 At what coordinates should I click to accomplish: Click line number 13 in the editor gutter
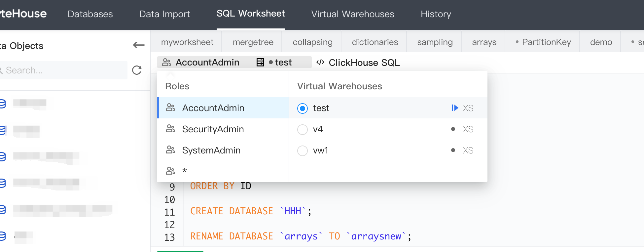pos(169,237)
